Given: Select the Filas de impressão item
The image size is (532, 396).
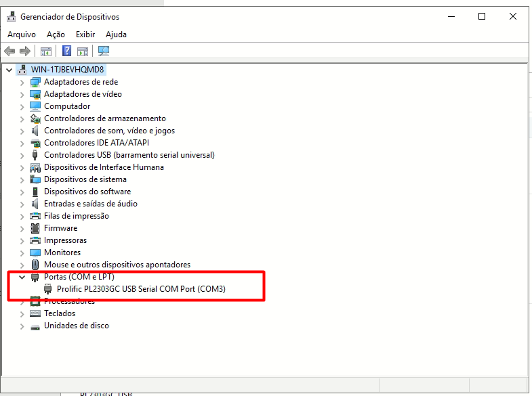Looking at the screenshot, I should pyautogui.click(x=76, y=216).
